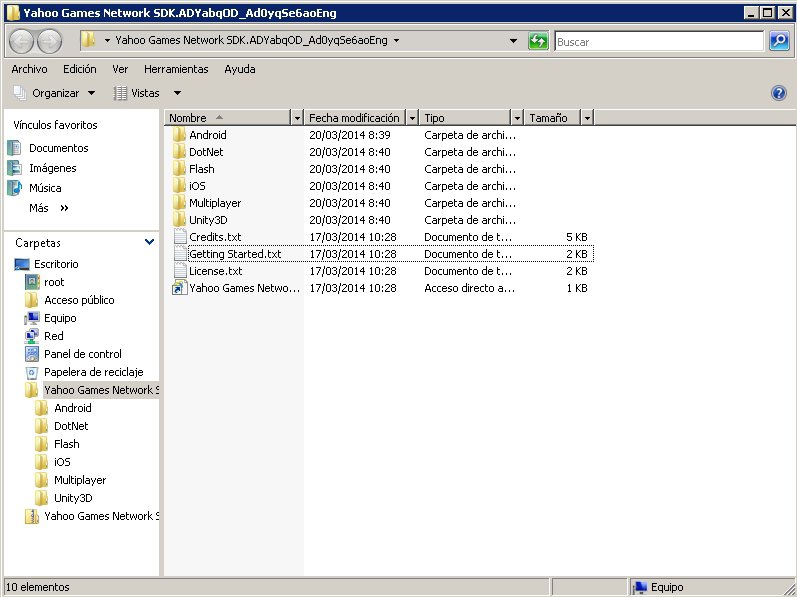The image size is (797, 597).
Task: Go forward with the Forward arrow button
Action: point(50,42)
